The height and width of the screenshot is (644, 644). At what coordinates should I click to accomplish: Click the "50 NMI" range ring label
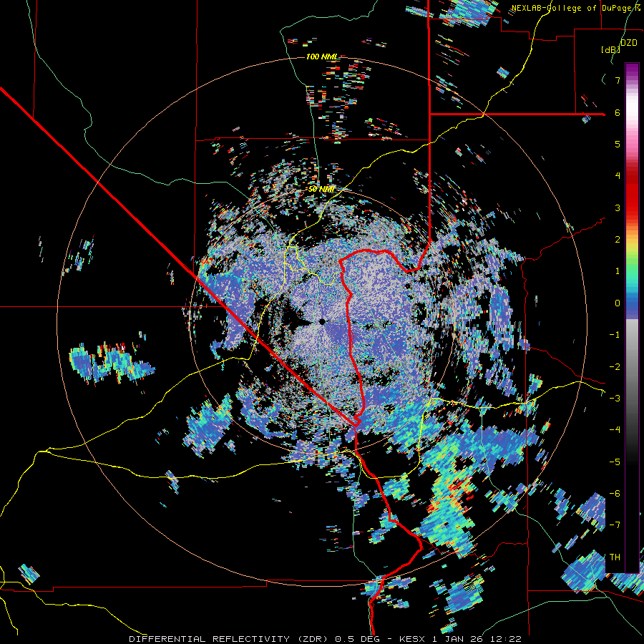321,190
